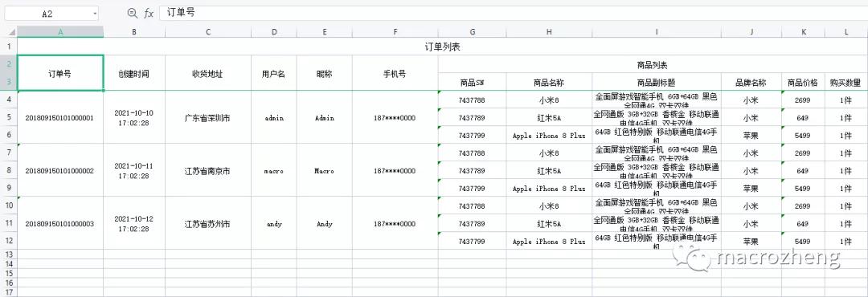Click order number 201809150101000002

point(60,170)
